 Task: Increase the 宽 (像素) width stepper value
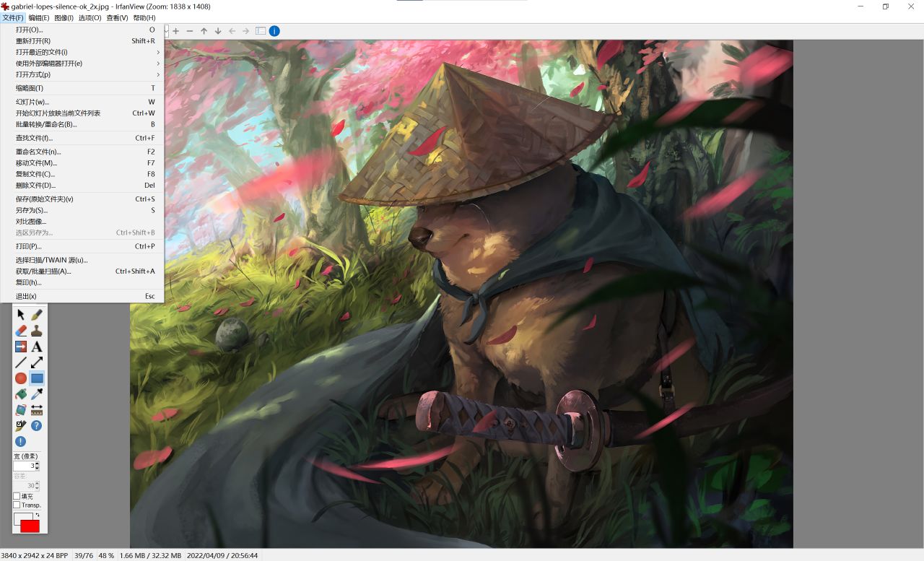coord(38,464)
